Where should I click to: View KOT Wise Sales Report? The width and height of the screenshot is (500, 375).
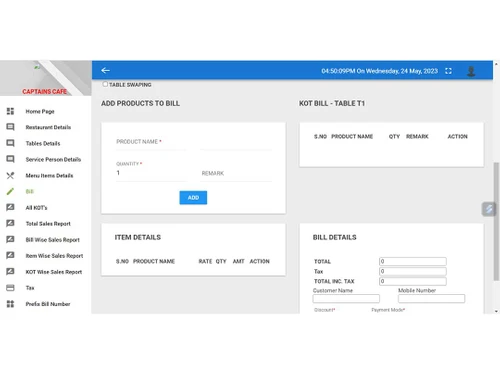[x=54, y=272]
